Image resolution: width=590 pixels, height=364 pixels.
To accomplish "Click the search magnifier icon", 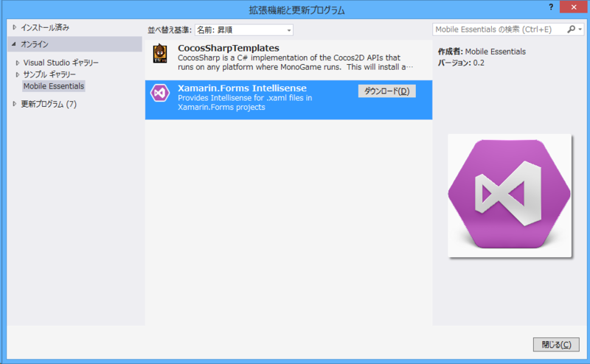I will [x=571, y=29].
